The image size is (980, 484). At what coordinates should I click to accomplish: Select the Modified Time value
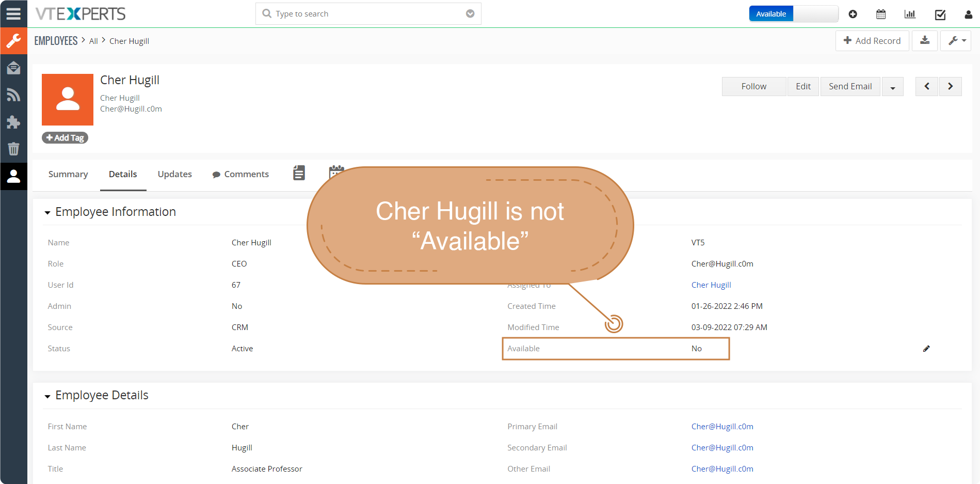(729, 327)
